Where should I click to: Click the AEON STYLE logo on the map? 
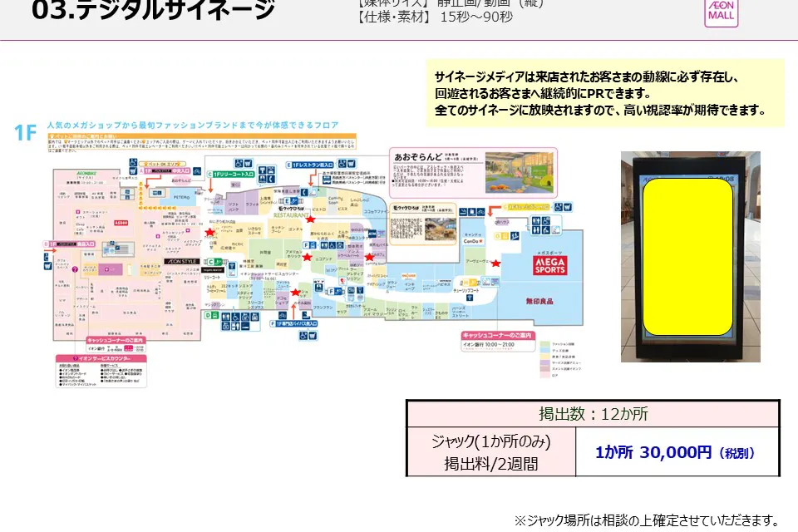(x=181, y=260)
